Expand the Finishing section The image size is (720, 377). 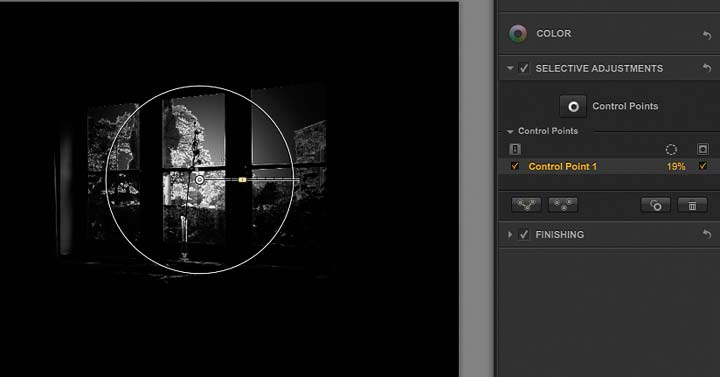[x=510, y=235]
